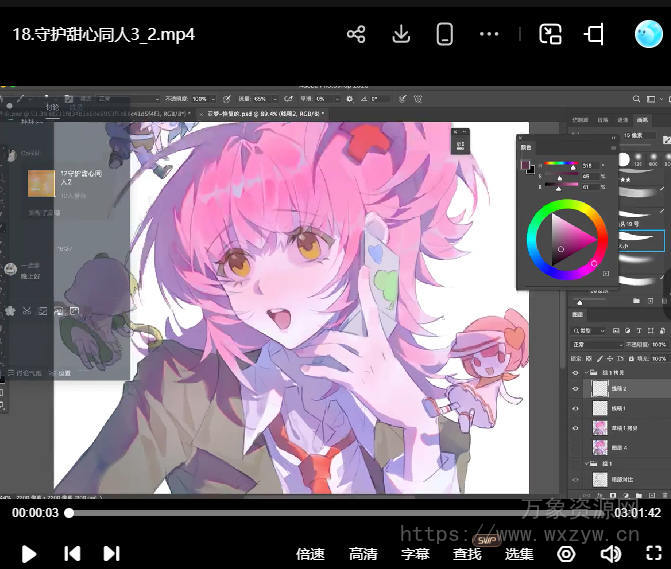Skip to the next video

(x=111, y=553)
